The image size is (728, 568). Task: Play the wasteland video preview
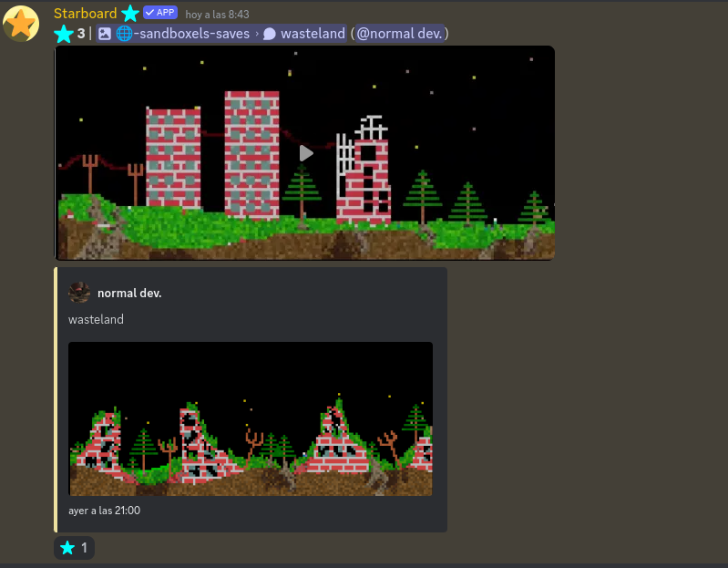tap(305, 153)
